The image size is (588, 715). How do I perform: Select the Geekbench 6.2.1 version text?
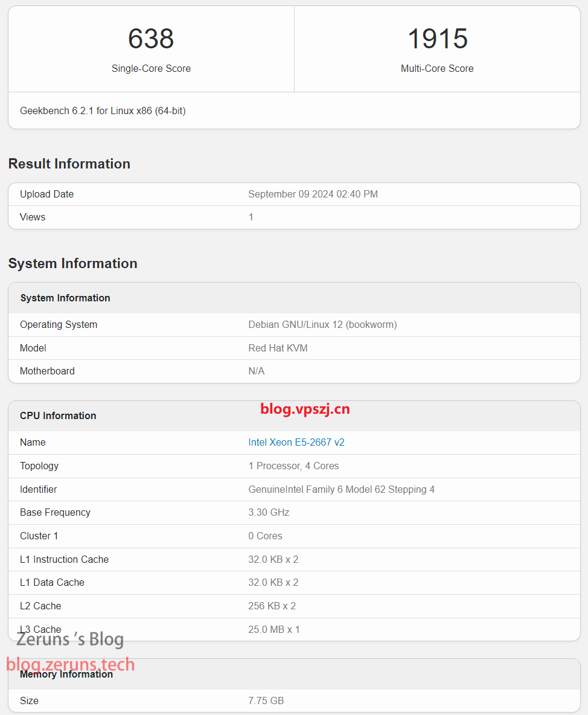[x=103, y=111]
